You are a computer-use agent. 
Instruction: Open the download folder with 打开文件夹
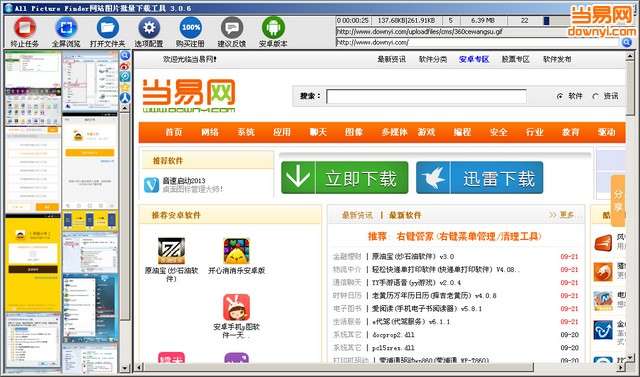(108, 28)
